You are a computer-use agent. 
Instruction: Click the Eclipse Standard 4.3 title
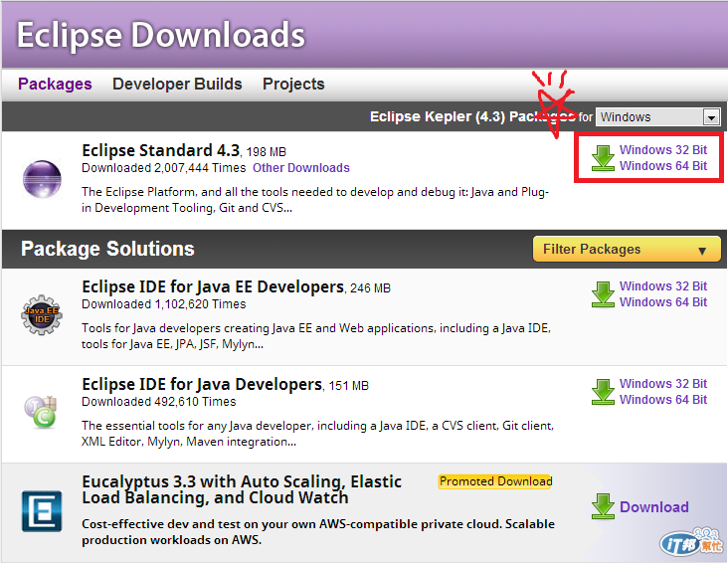pyautogui.click(x=161, y=150)
